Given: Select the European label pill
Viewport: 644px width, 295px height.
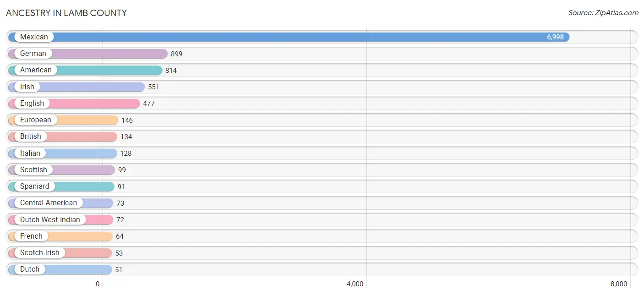Looking at the screenshot, I should [x=36, y=120].
